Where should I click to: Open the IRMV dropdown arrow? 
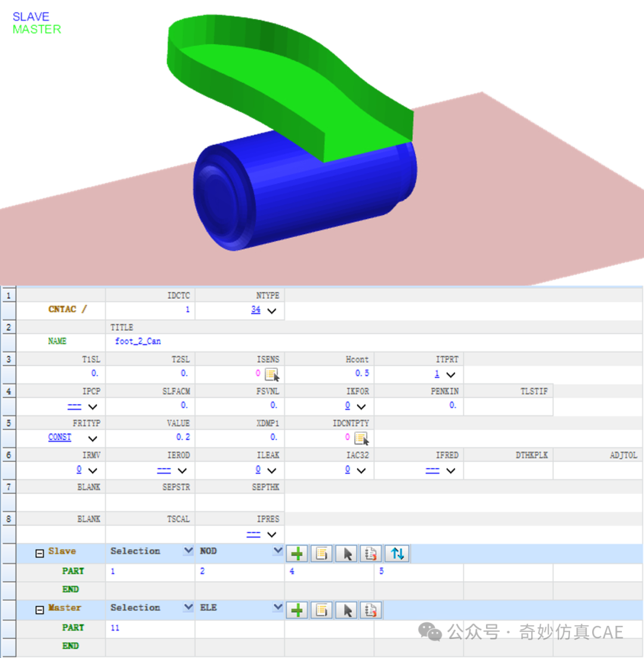93,470
